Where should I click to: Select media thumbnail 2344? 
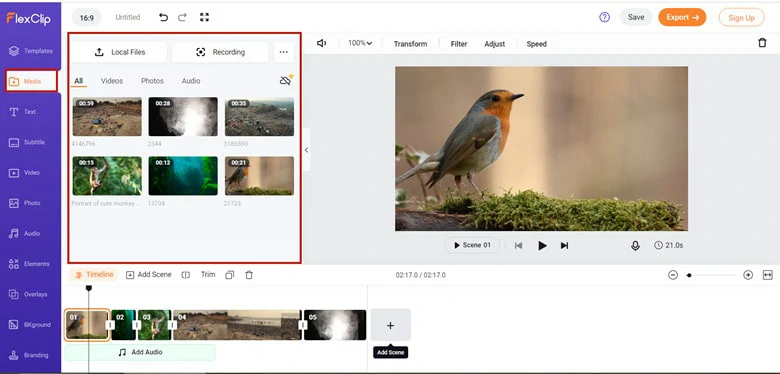[x=183, y=116]
